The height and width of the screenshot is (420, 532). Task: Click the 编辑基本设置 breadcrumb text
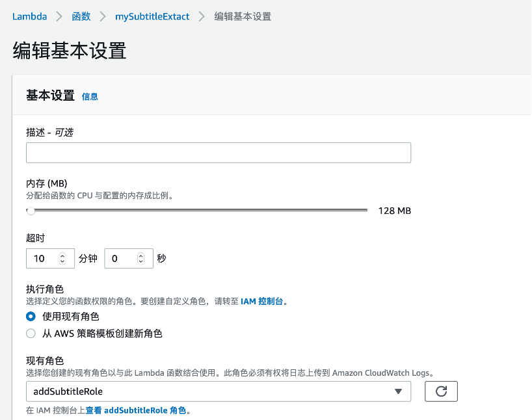coord(243,16)
